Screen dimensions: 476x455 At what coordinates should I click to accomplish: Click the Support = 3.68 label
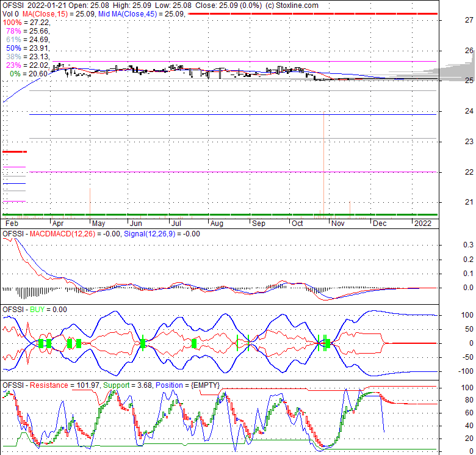tap(128, 385)
